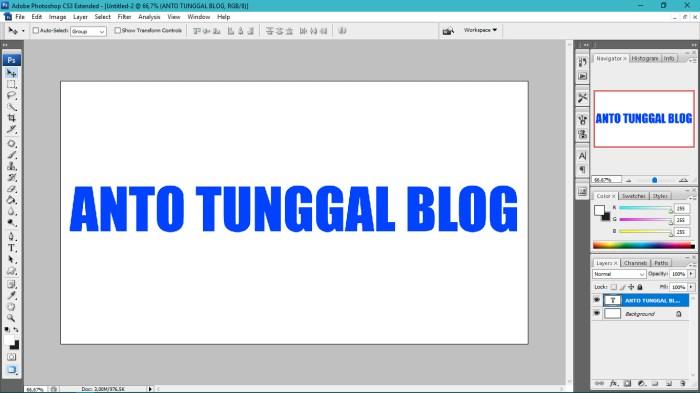700x393 pixels.
Task: Select the Magic Wand tool
Action: coord(12,107)
